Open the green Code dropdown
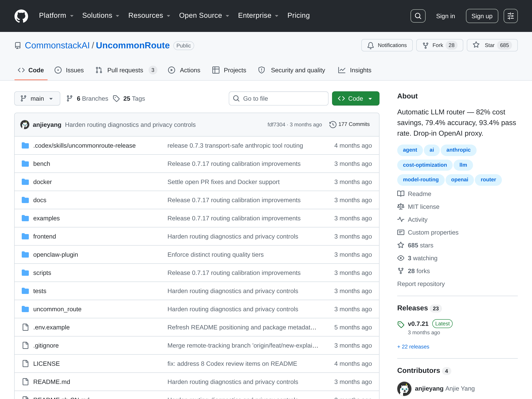 (356, 98)
